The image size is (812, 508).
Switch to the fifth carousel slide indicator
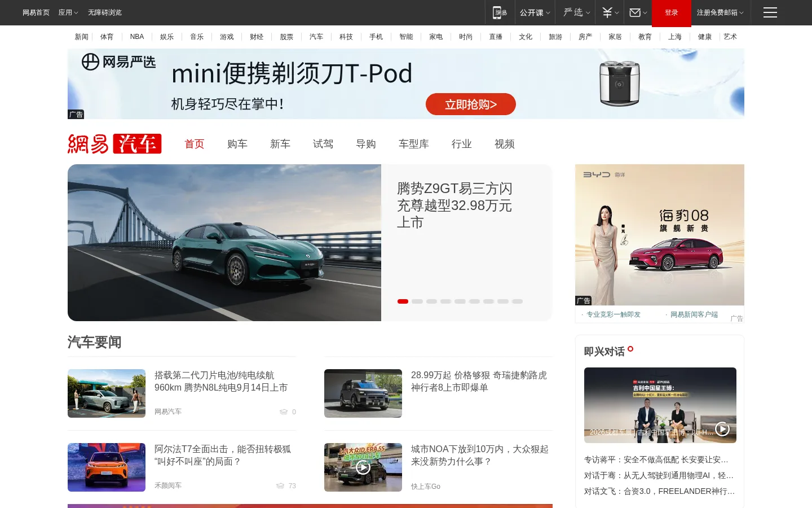(460, 301)
